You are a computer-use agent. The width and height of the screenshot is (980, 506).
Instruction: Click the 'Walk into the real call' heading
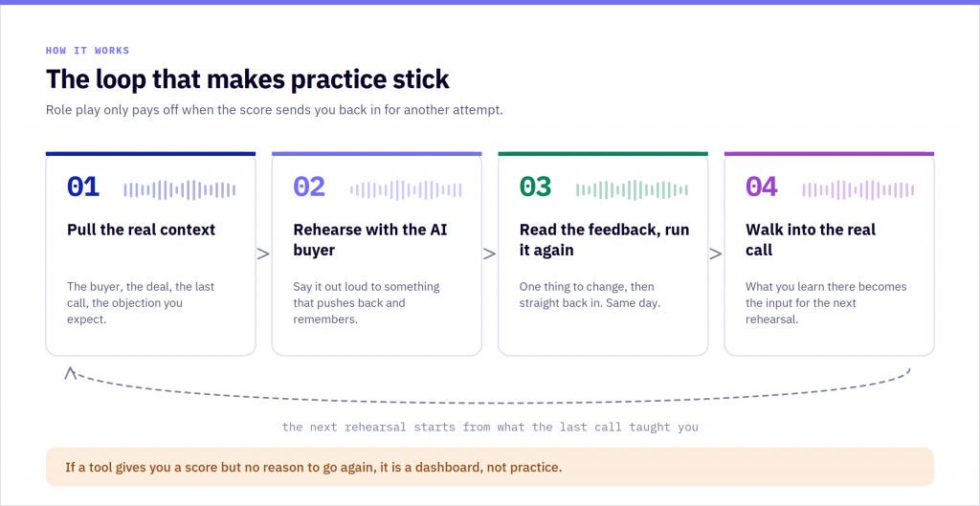(811, 240)
